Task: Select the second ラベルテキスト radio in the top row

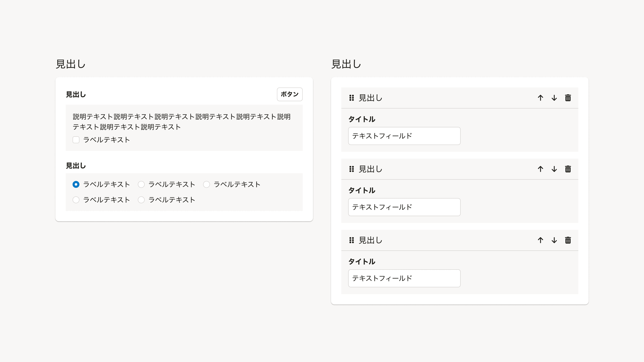Action: (x=142, y=184)
